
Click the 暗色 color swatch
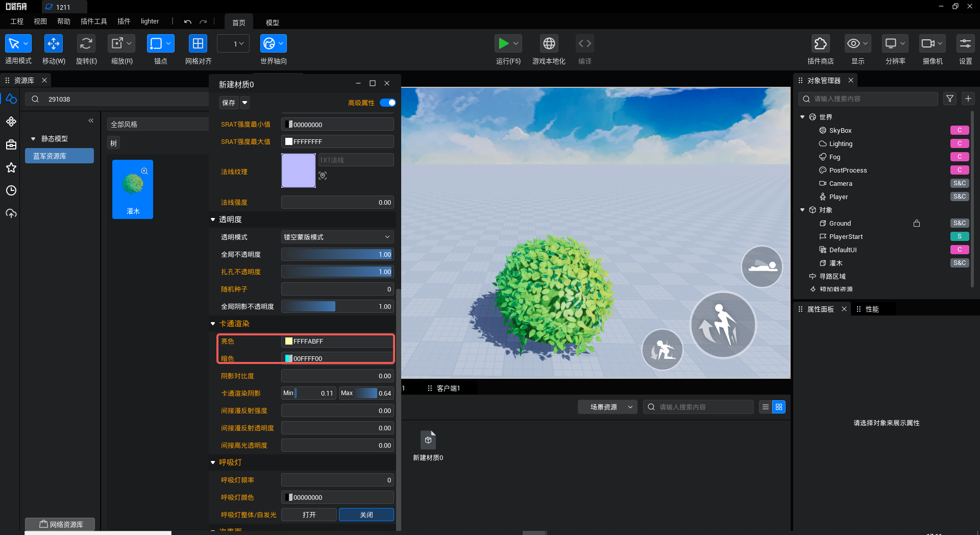[x=289, y=358]
